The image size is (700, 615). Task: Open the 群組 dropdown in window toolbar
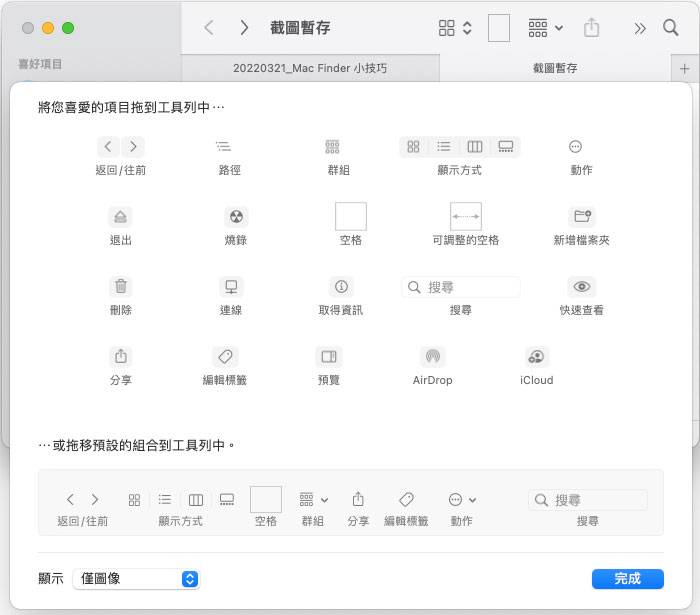[545, 28]
